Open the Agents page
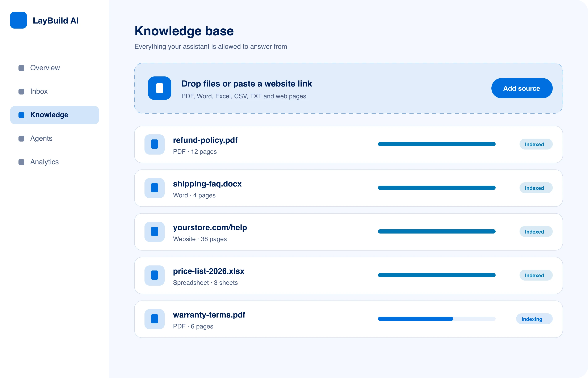 (x=54, y=139)
